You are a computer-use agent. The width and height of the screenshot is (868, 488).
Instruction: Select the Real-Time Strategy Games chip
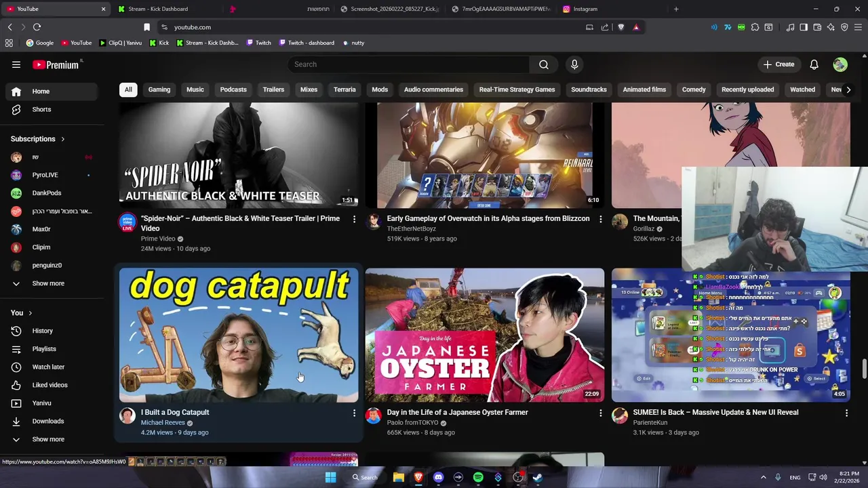pos(517,89)
